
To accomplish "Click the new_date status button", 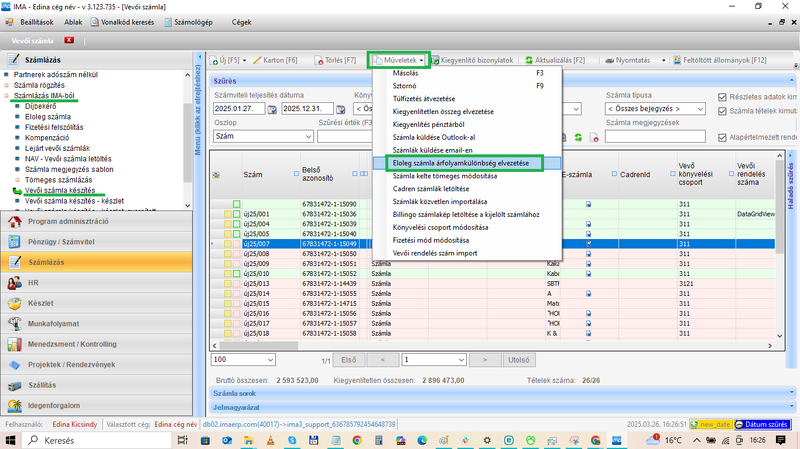I will coord(711,425).
